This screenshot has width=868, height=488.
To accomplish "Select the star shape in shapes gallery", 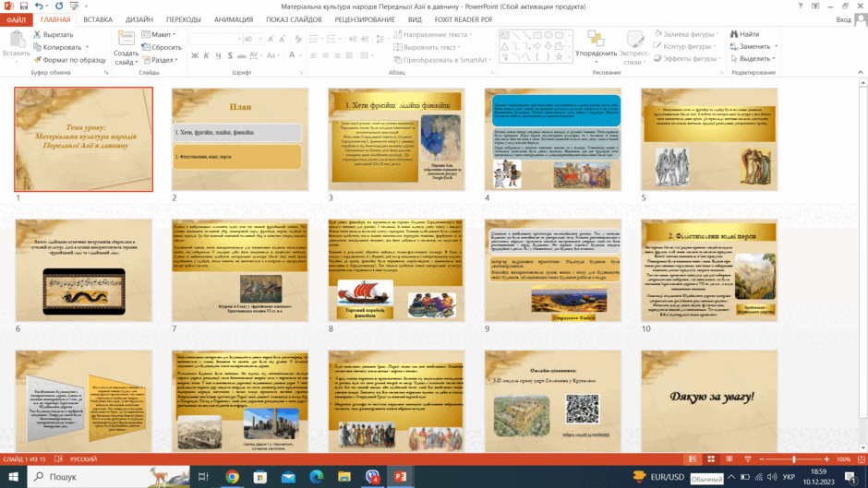I will click(559, 56).
